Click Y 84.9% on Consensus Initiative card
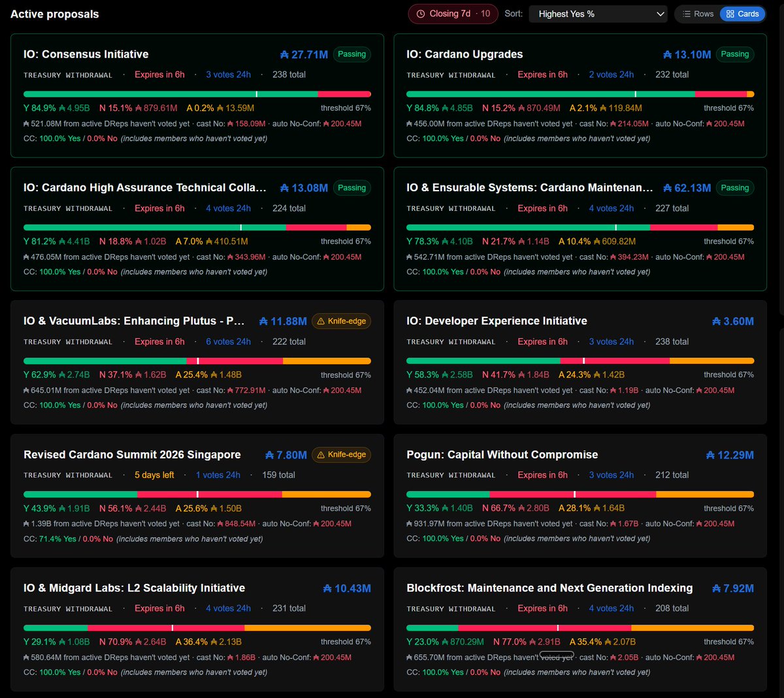Screen dimensions: 784x698 click(40, 108)
